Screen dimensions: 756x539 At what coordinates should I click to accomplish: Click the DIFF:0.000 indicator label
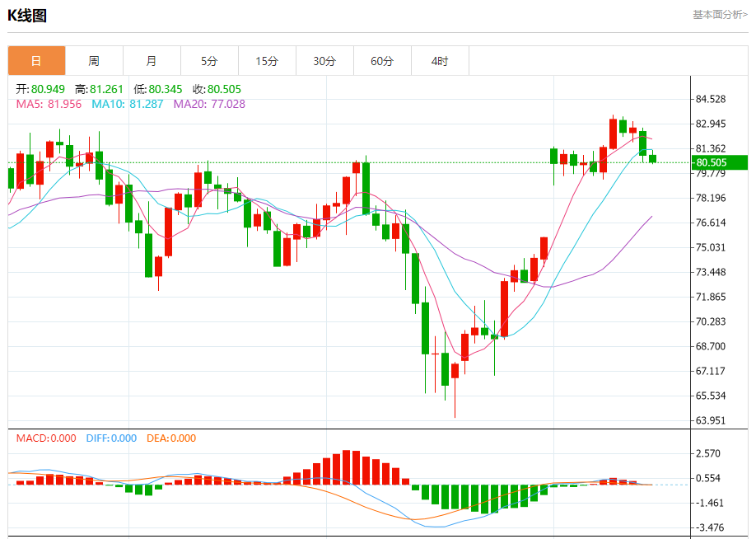(x=111, y=438)
